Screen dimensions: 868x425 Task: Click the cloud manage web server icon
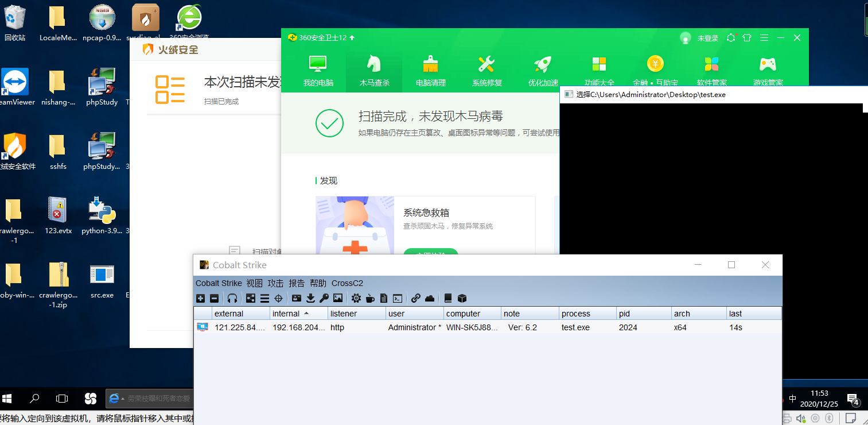click(x=430, y=298)
